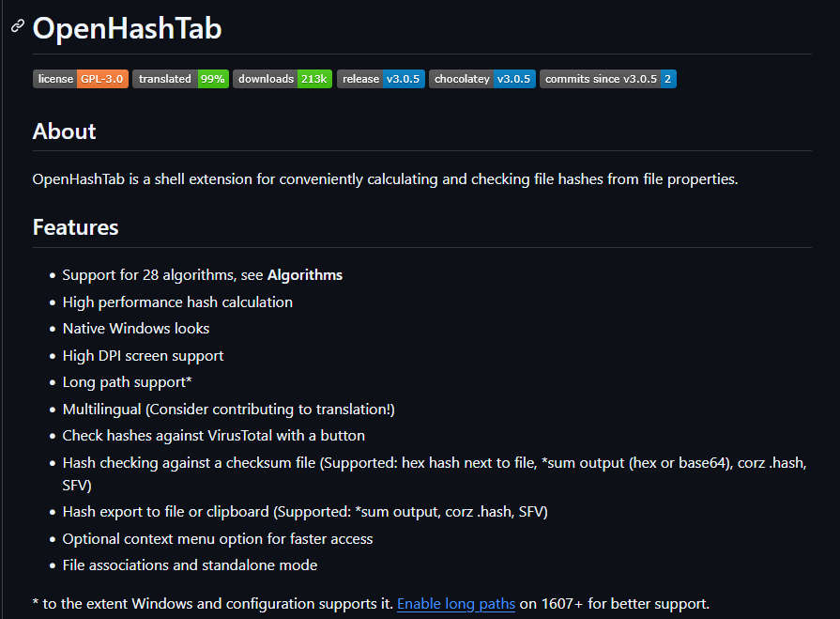
Task: Click the OpenHashTab title heading
Action: click(x=128, y=28)
